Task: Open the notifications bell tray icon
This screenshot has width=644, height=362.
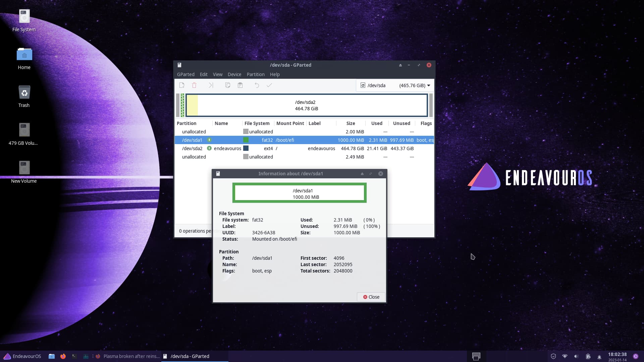Action: point(599,357)
